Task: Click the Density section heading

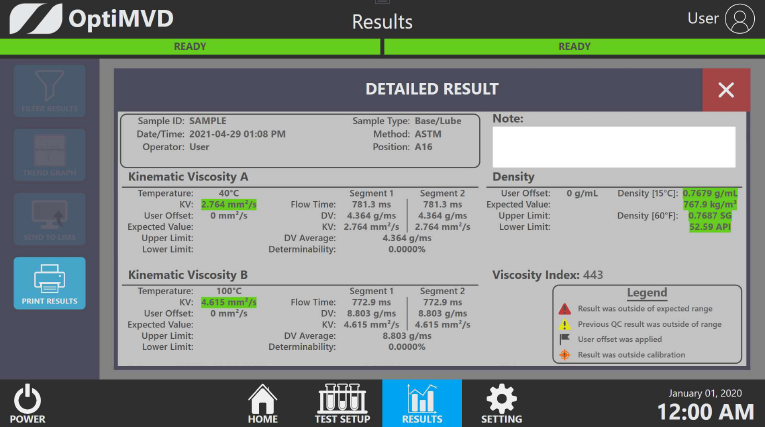Action: point(513,177)
